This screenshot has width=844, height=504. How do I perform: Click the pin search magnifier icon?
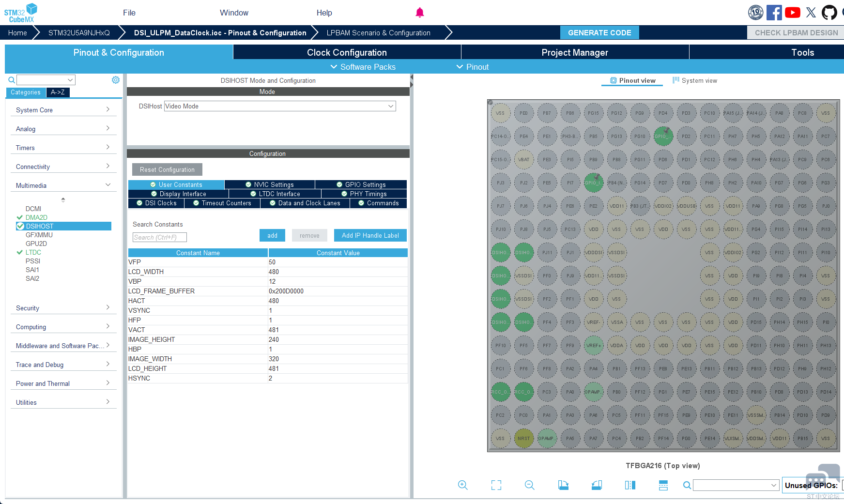(x=687, y=485)
